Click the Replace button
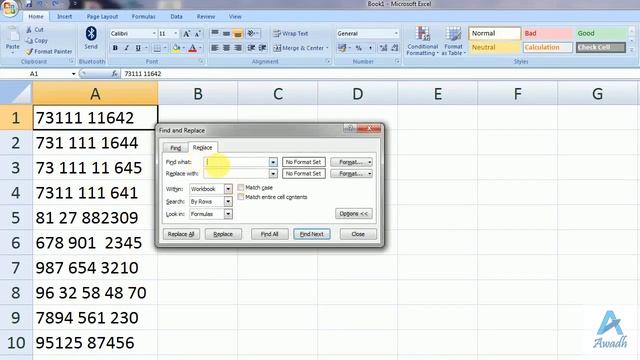 coord(223,234)
